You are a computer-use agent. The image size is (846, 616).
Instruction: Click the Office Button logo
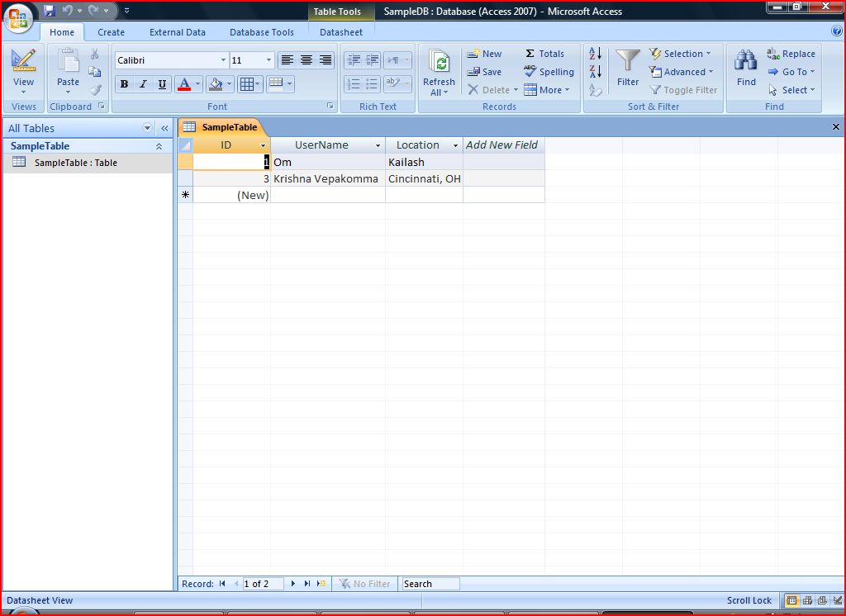[x=18, y=18]
